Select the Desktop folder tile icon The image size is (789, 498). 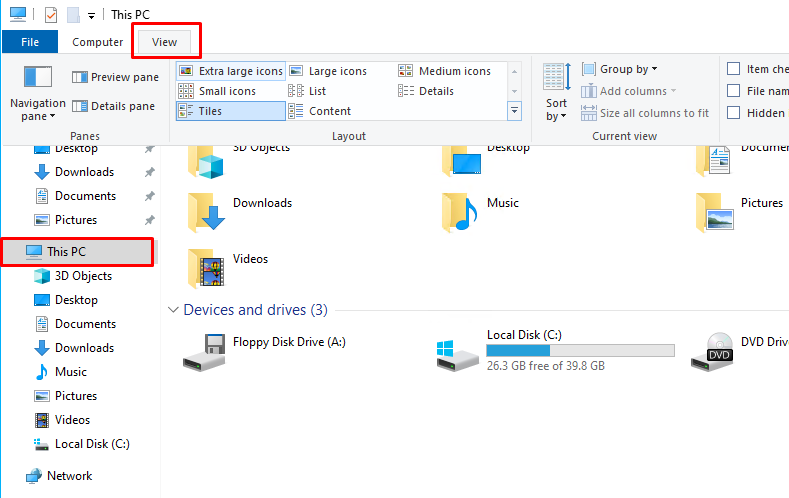[462, 161]
